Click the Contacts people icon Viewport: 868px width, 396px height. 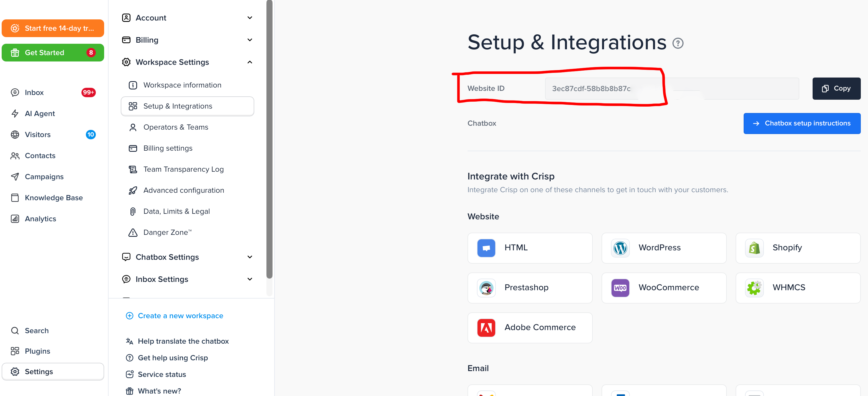tap(15, 156)
